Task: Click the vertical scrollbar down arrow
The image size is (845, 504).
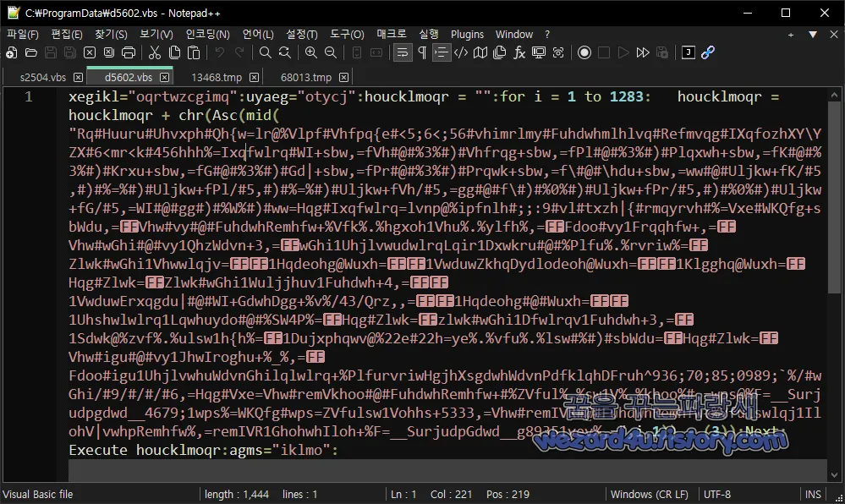Action: coord(834,475)
